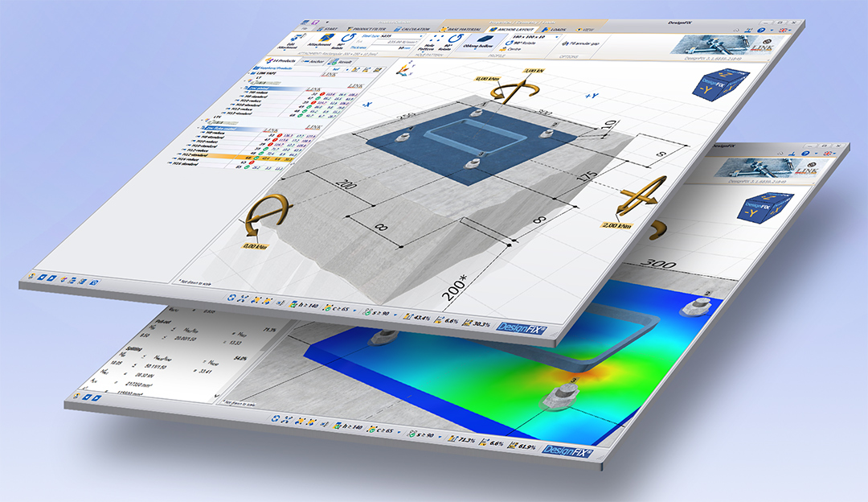Click the 6.6% utilization in front status bar
868x502 pixels.
[x=448, y=320]
